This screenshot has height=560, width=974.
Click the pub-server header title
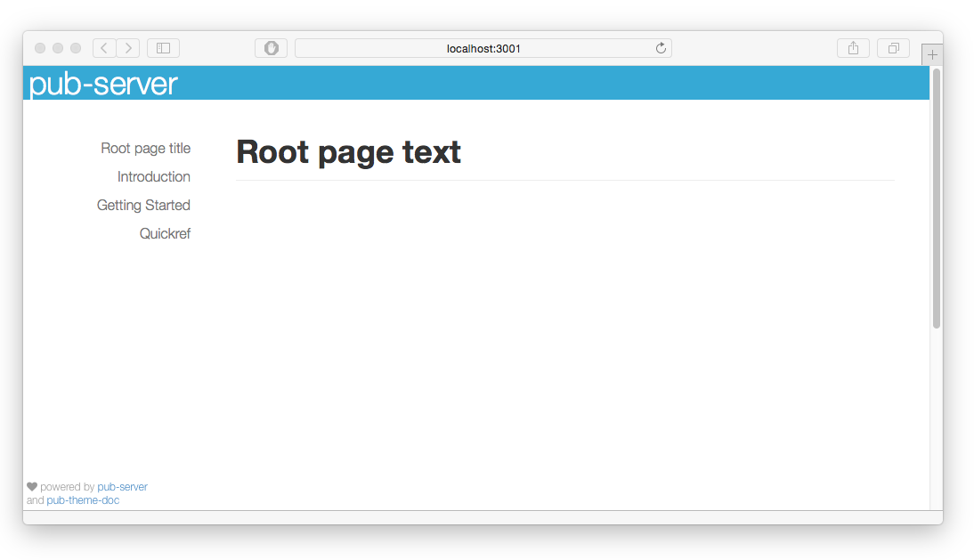click(103, 83)
